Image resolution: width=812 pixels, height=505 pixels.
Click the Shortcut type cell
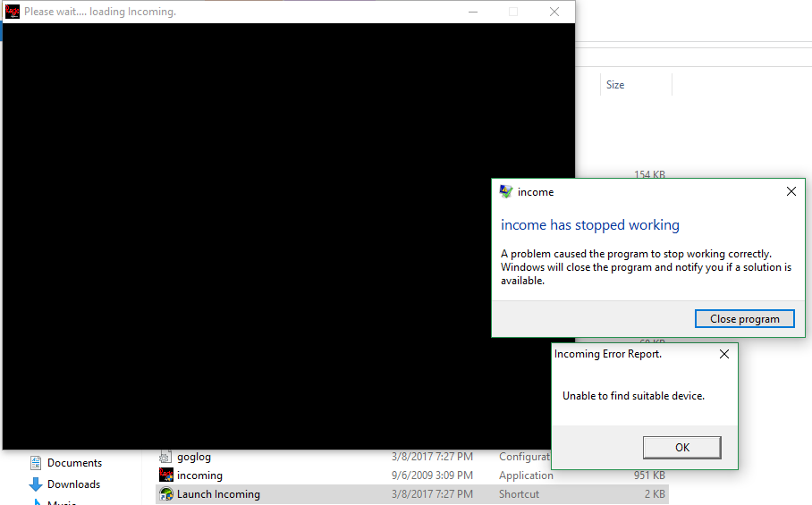coord(519,494)
